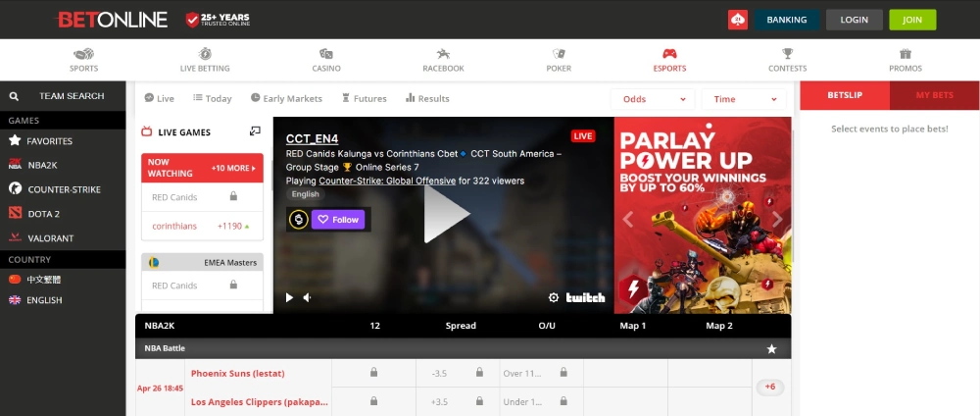
Task: Select Clippers +3.5 spread cell
Action: 458,401
